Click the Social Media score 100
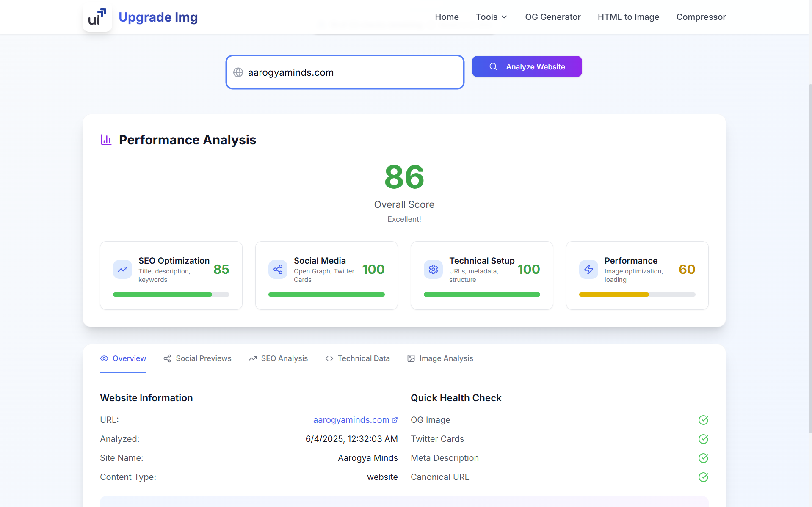The width and height of the screenshot is (812, 507). (373, 269)
